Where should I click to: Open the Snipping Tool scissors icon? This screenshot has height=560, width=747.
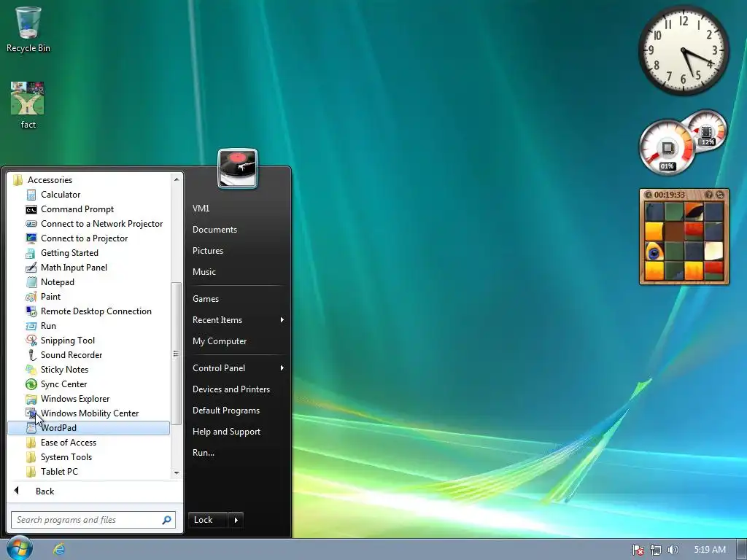31,341
